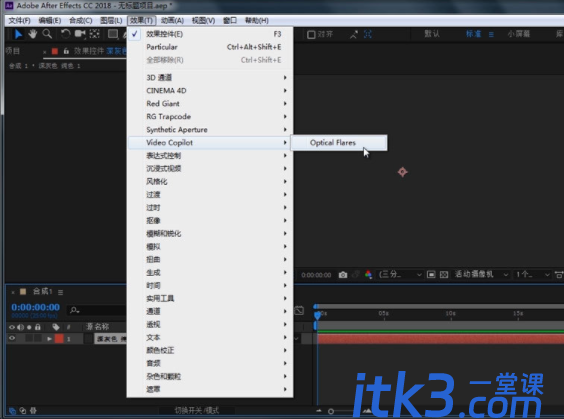Image resolution: width=564 pixels, height=419 pixels.
Task: Click the red layer bar in timeline
Action: [x=440, y=339]
